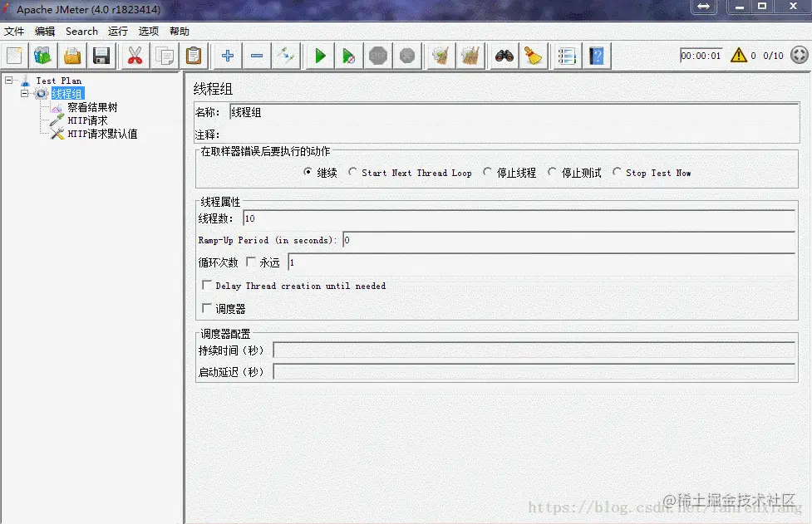Click the New test plan icon
The width and height of the screenshot is (812, 524).
(14, 56)
